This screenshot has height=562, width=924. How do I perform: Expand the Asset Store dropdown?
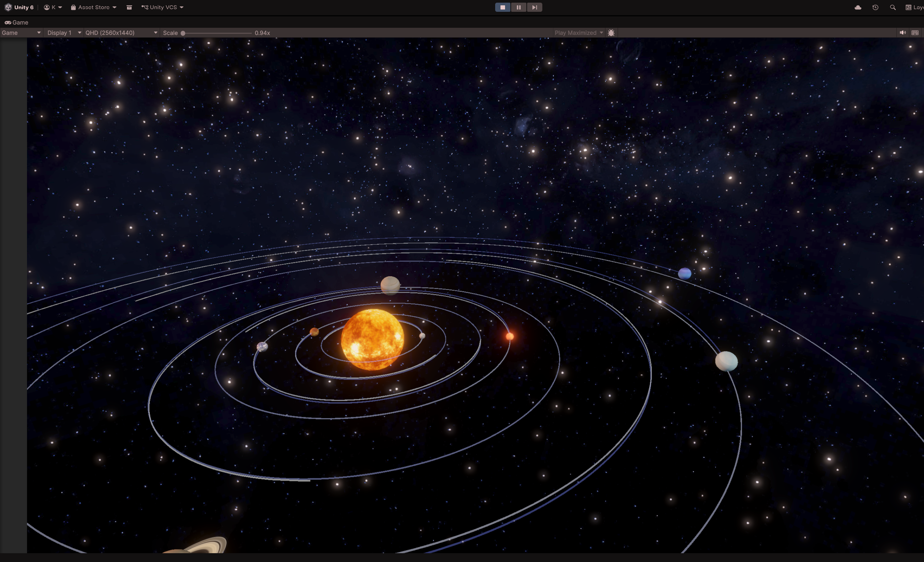pos(94,7)
